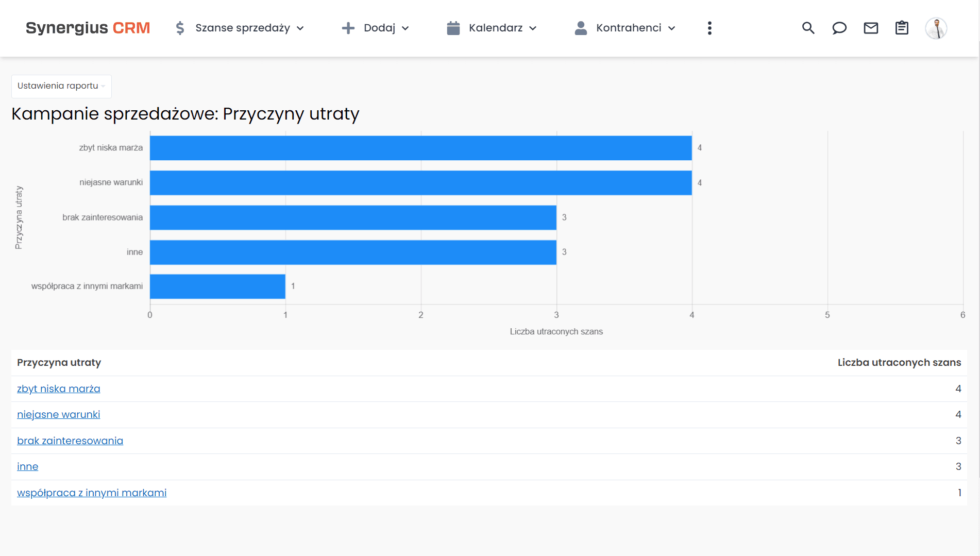
Task: Open the Dodaj menu
Action: point(380,28)
